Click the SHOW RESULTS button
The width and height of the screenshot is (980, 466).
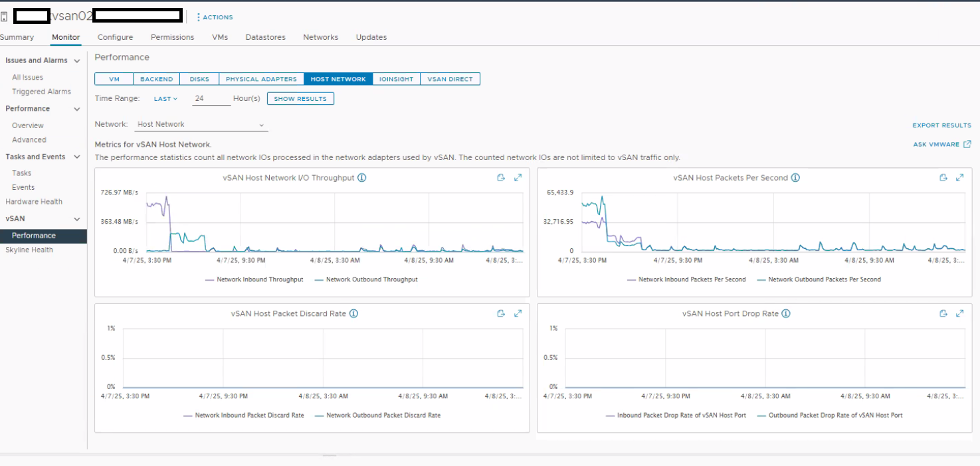click(300, 99)
